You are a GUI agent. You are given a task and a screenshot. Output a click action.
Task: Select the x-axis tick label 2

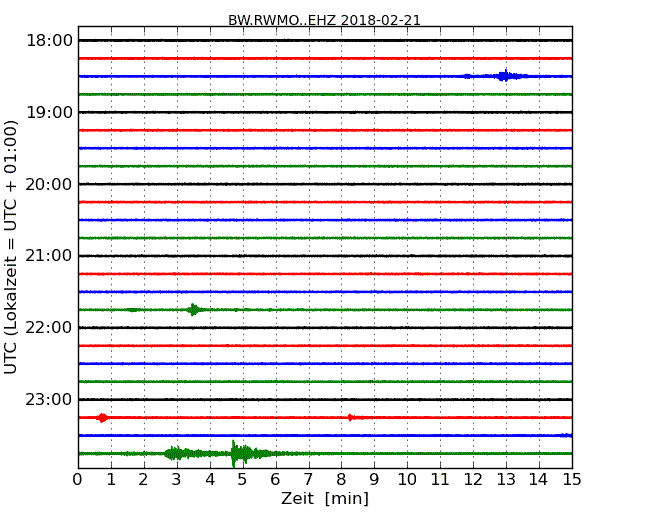(x=143, y=480)
